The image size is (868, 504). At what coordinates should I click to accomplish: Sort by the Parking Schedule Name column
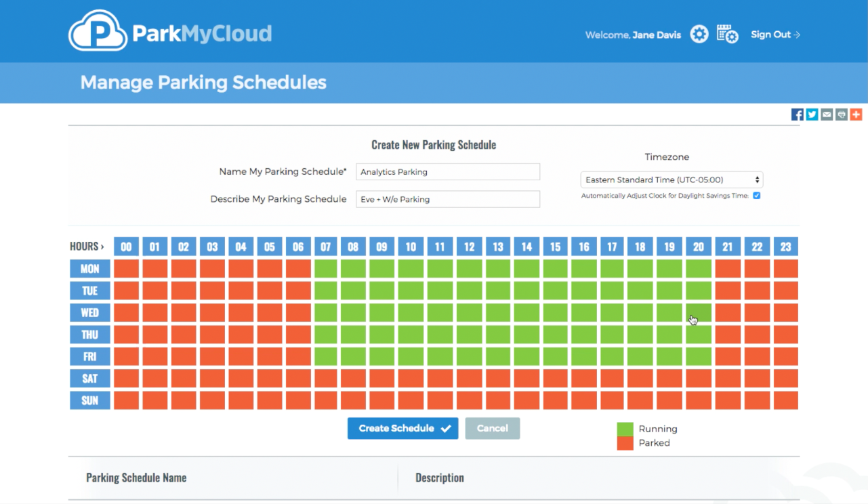(136, 478)
